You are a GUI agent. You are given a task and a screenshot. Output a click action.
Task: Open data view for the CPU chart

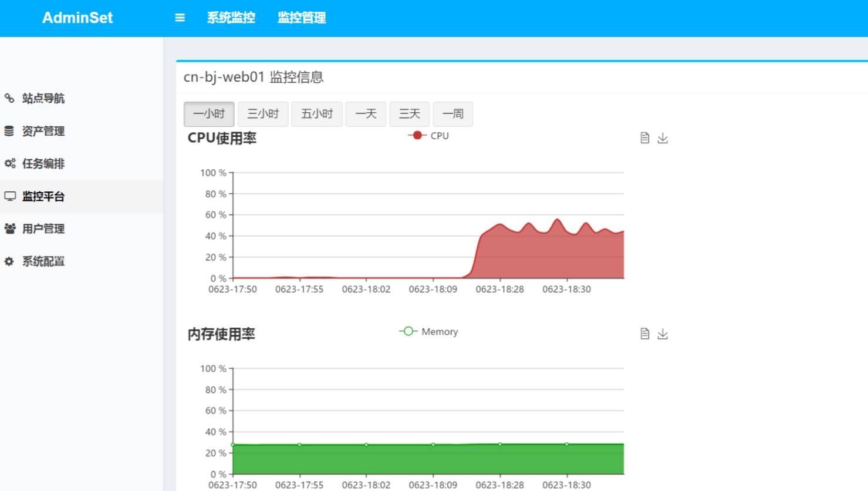tap(644, 138)
